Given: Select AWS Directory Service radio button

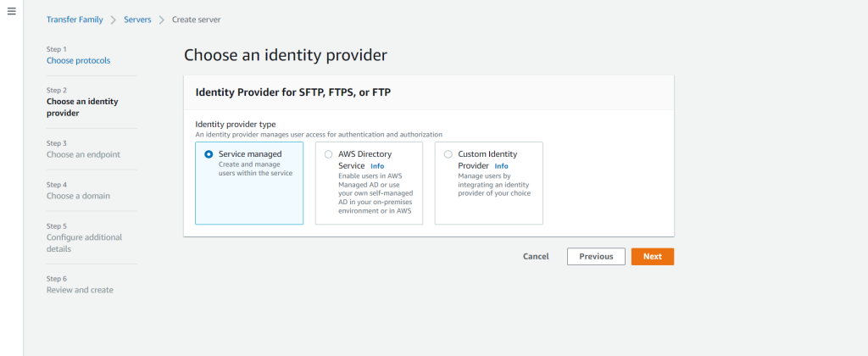Looking at the screenshot, I should (x=329, y=154).
